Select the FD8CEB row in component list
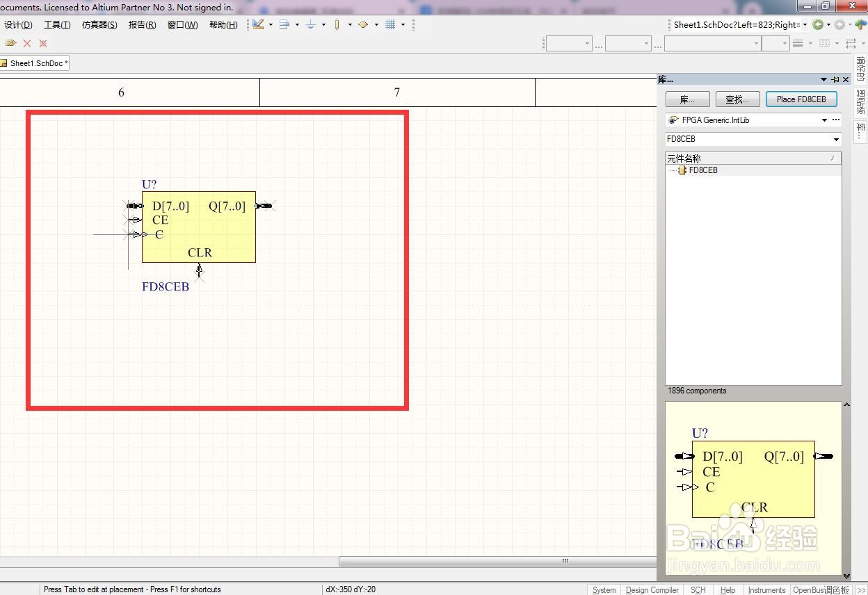Image resolution: width=868 pixels, height=595 pixels. tap(753, 170)
